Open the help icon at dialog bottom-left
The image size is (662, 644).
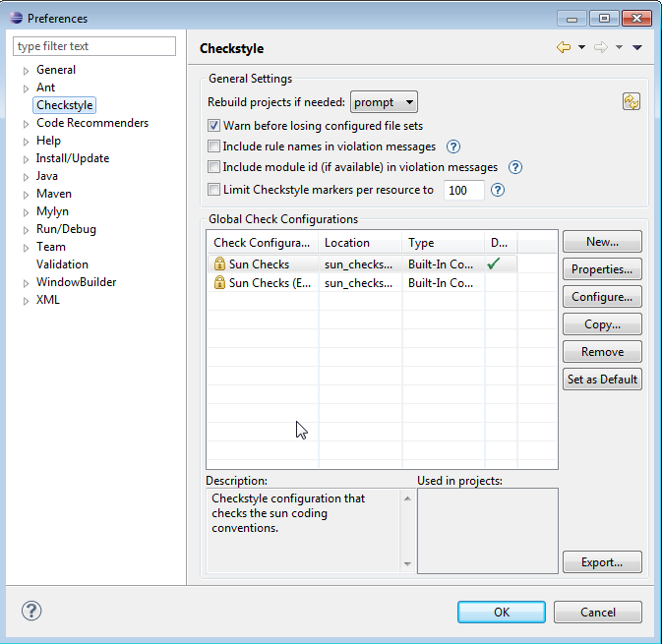pyautogui.click(x=31, y=611)
